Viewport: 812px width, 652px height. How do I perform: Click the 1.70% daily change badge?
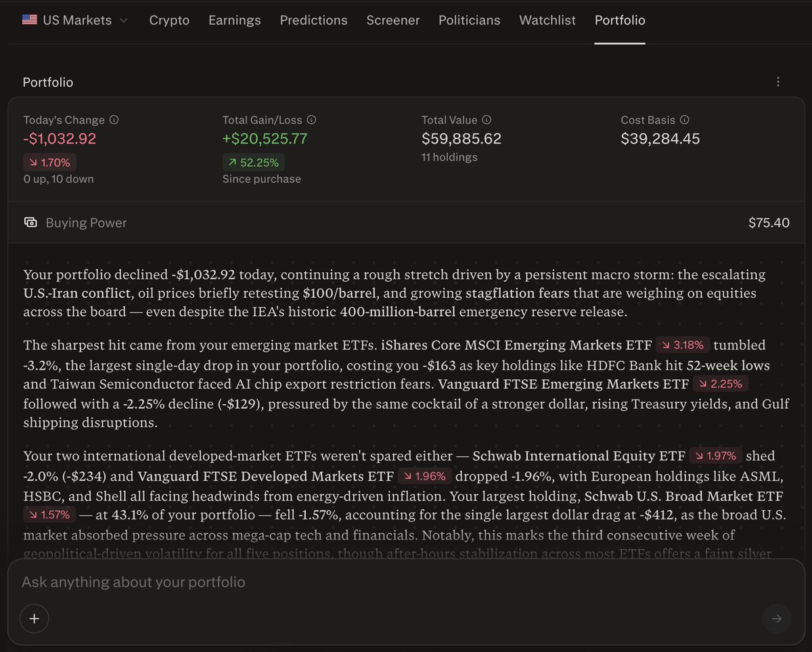[50, 162]
